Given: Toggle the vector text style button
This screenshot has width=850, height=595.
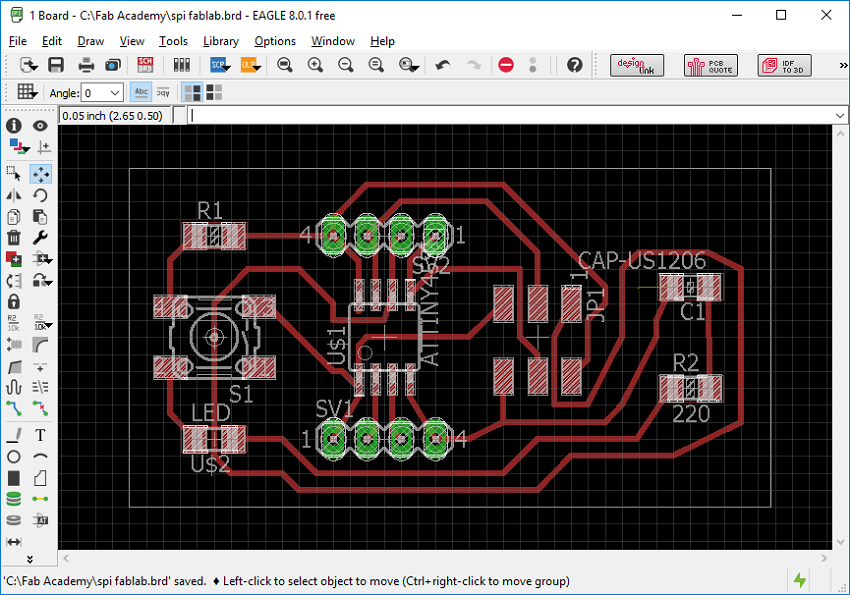Looking at the screenshot, I should pos(141,92).
